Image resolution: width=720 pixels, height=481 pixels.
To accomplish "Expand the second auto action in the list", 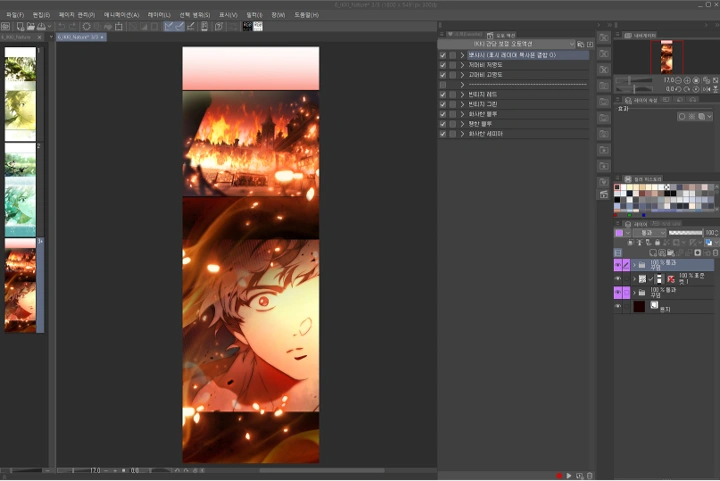I will 462,65.
